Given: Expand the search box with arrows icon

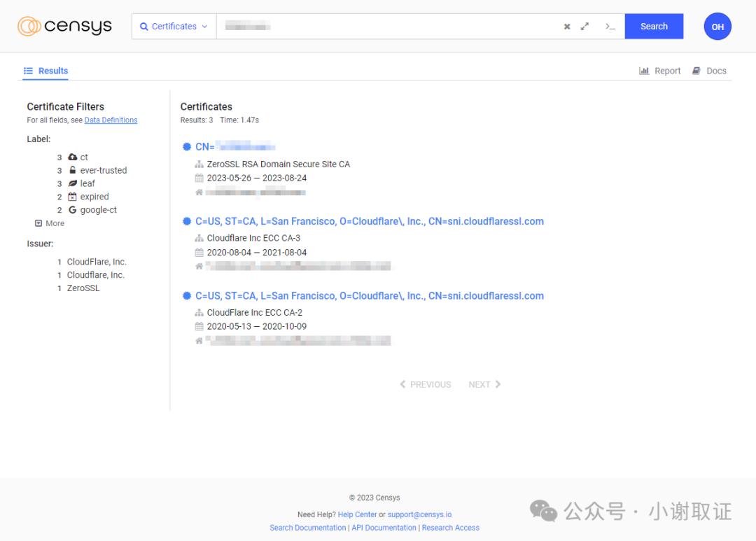Looking at the screenshot, I should 584,27.
